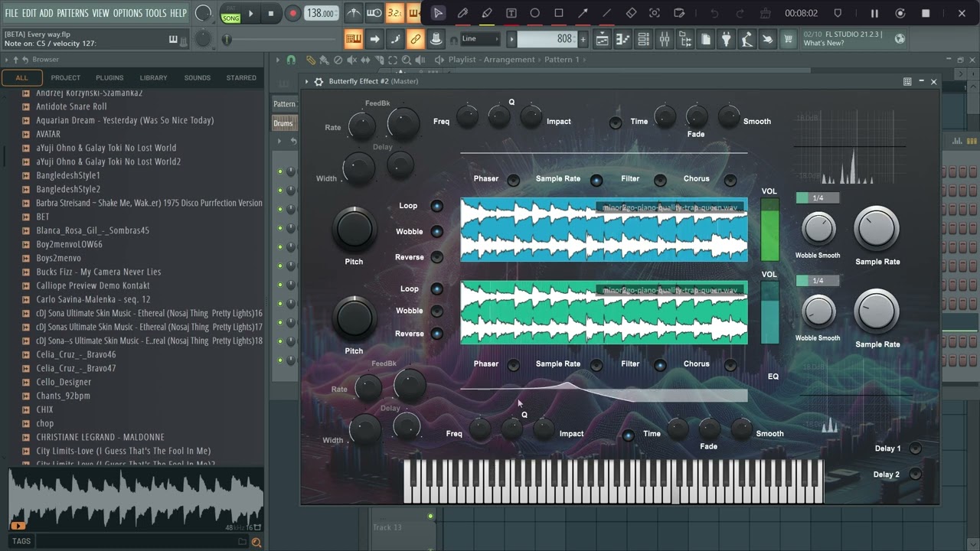Expand the Butterfly Effect plugin options arrow
Viewport: 980px width, 551px height.
coord(307,81)
